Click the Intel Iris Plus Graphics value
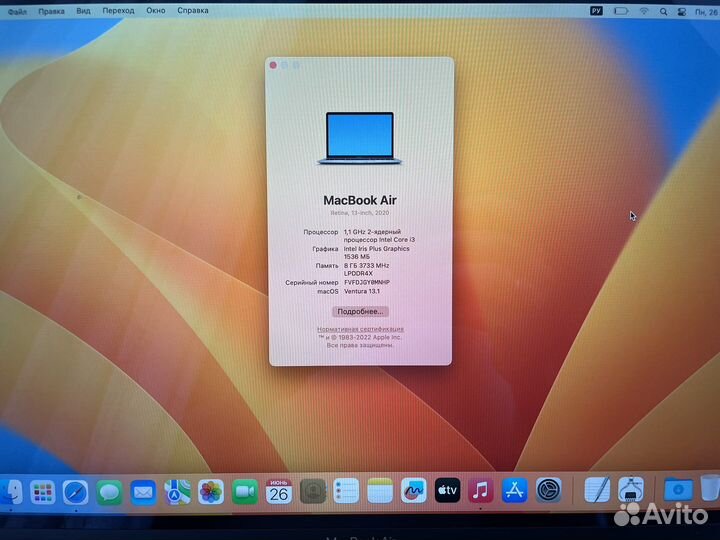The height and width of the screenshot is (540, 720). click(x=377, y=252)
